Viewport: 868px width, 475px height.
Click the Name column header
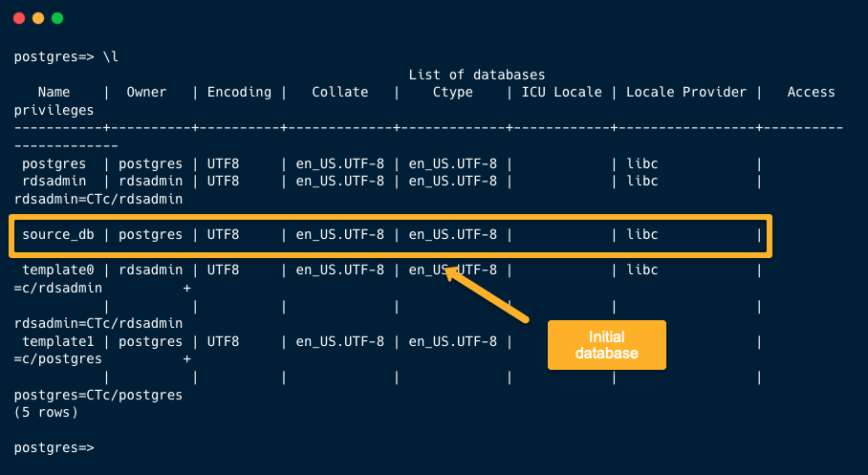(54, 92)
